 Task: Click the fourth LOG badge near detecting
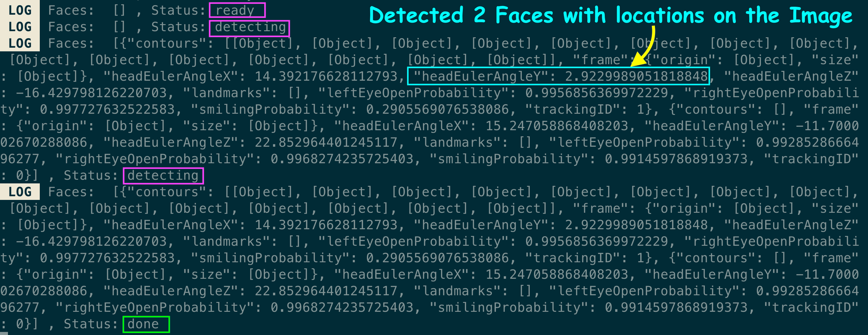coord(20,192)
